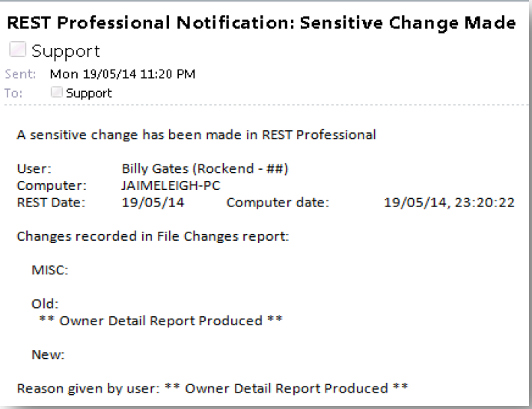Viewport: 532px width, 409px height.
Task: Click Owner Detail Report Produced under Old
Action: coord(161,321)
